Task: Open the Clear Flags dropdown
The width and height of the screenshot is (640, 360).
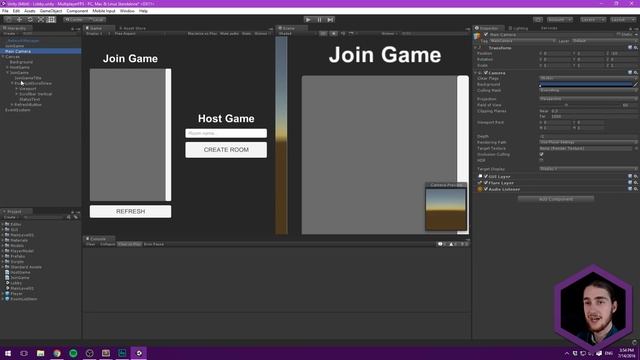Action: click(588, 78)
